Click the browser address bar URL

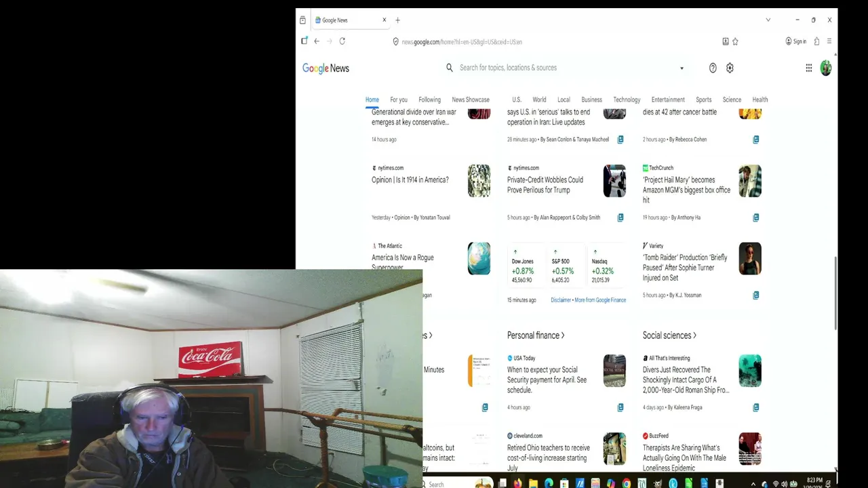point(462,42)
